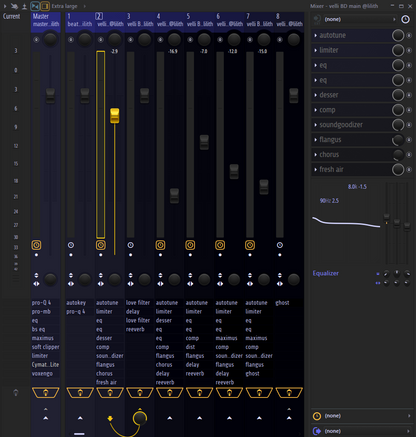Image resolution: width=416 pixels, height=437 pixels.
Task: Click the bottom latency clock icon
Action: [x=317, y=416]
